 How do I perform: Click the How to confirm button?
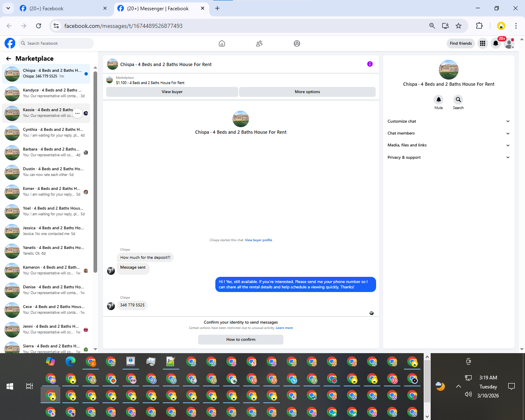(x=241, y=340)
